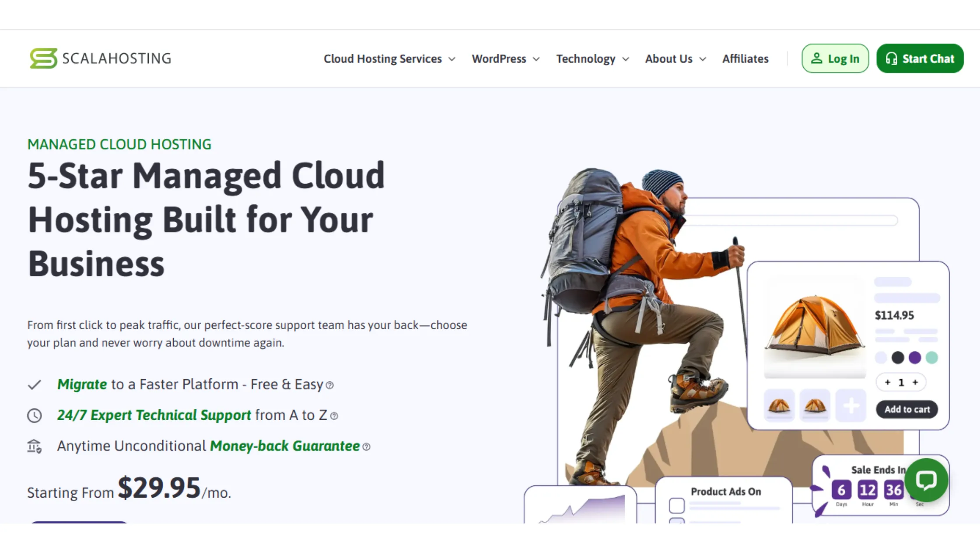
Task: Click the info icon after 'from A to Z'
Action: point(334,416)
